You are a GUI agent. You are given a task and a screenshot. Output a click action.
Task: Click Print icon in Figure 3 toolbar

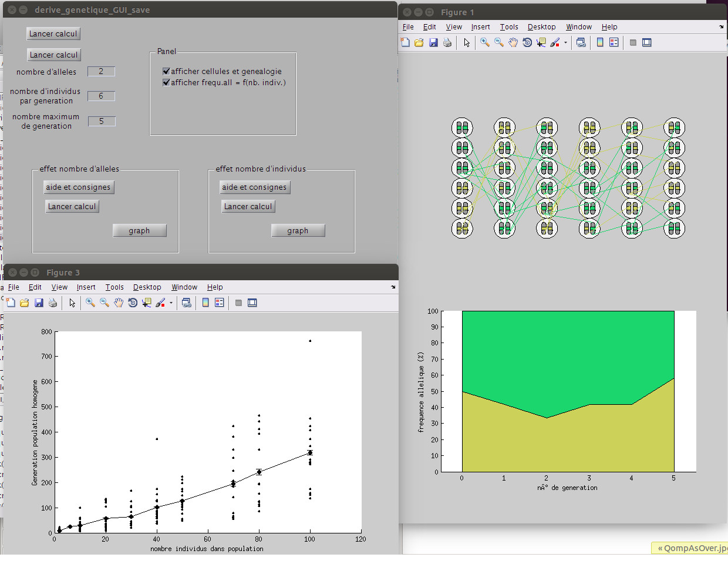coord(53,303)
